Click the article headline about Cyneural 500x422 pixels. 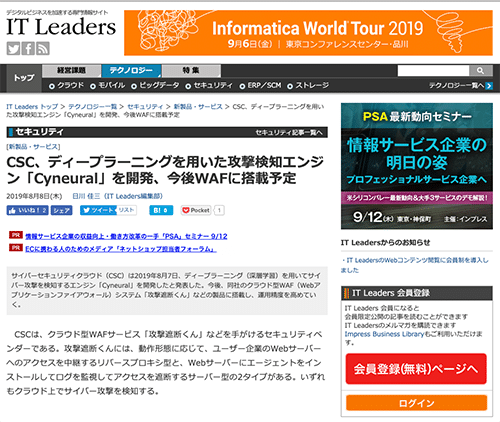(x=165, y=170)
